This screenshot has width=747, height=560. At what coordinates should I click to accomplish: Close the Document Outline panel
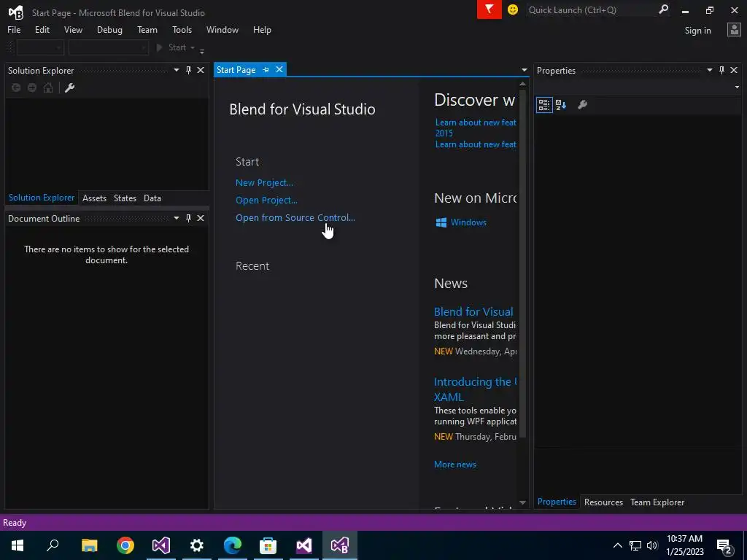click(201, 218)
